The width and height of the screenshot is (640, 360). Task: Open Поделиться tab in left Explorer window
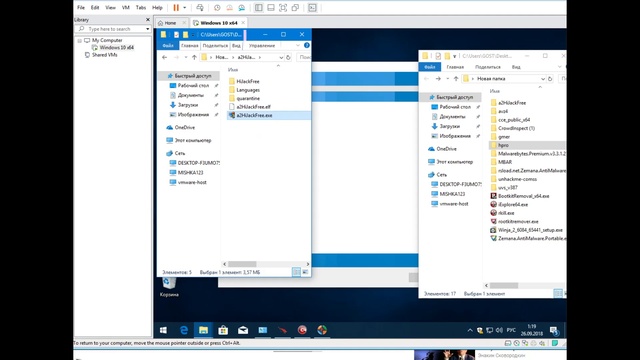(215, 46)
